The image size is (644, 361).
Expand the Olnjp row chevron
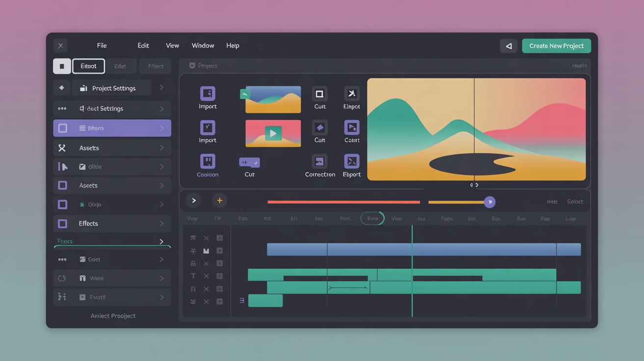(x=161, y=205)
